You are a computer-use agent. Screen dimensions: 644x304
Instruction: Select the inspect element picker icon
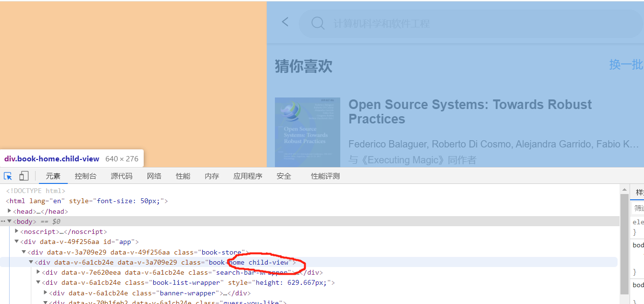[8, 176]
